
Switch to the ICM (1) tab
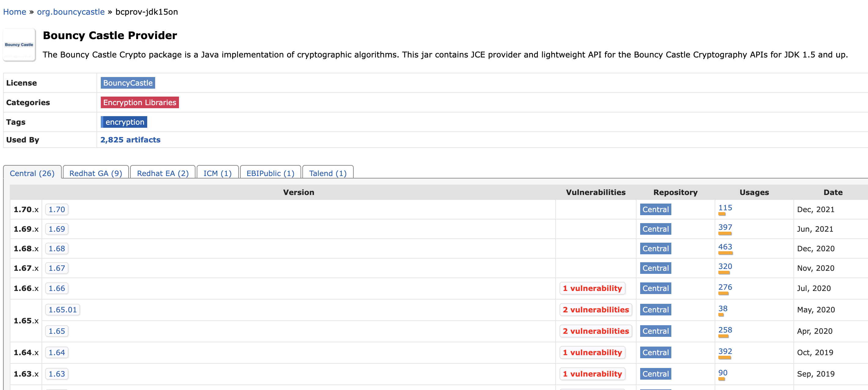(218, 173)
